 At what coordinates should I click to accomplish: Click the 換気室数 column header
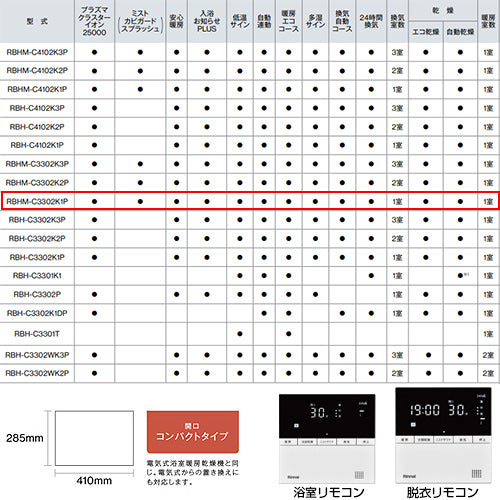[x=397, y=21]
